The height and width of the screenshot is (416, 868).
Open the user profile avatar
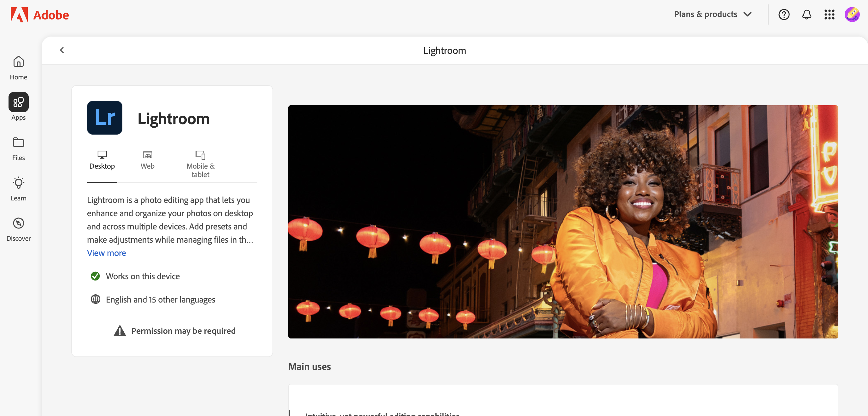852,14
